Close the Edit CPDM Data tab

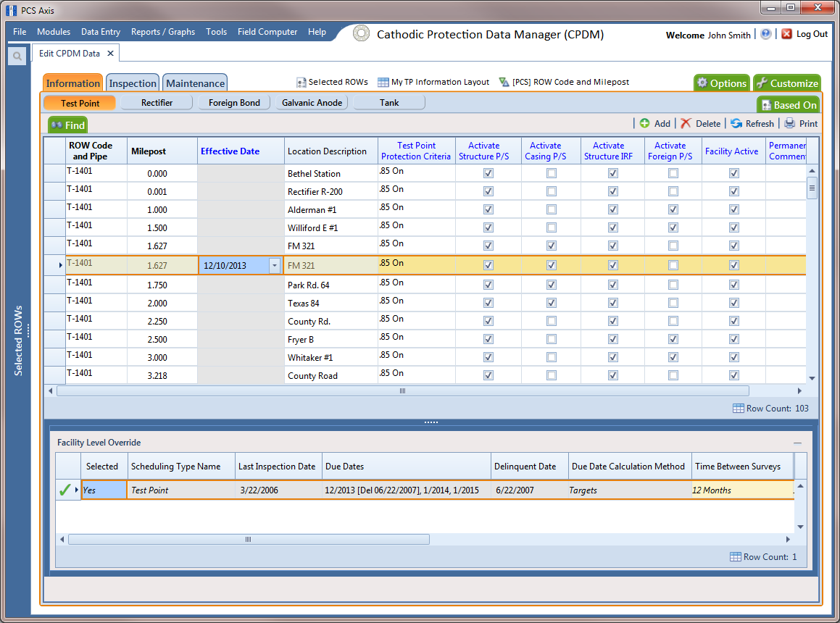(x=110, y=54)
